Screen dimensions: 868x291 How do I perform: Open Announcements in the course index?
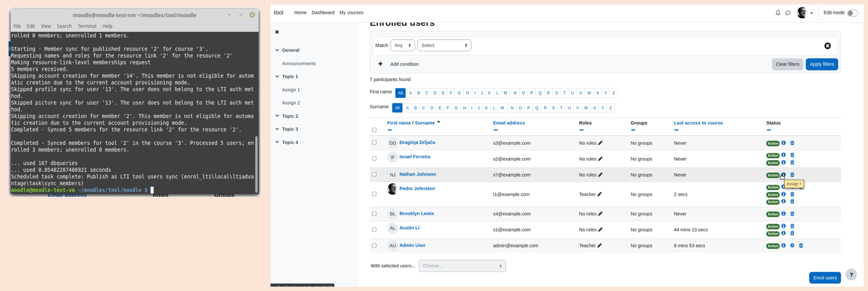[x=299, y=63]
